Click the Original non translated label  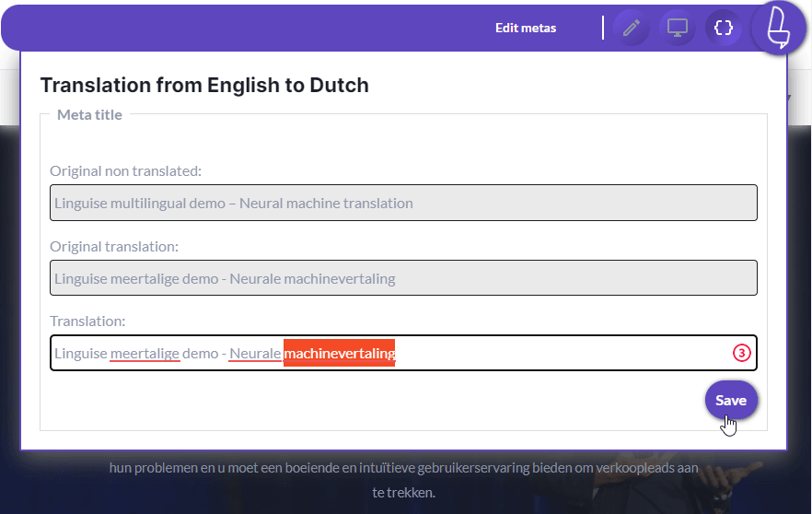pyautogui.click(x=126, y=171)
